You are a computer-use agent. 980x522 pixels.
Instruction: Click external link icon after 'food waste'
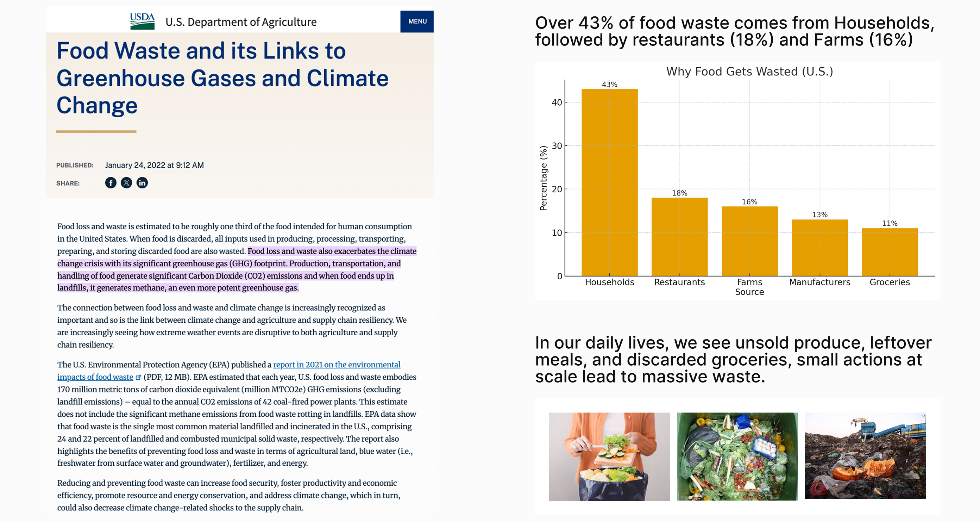click(138, 377)
